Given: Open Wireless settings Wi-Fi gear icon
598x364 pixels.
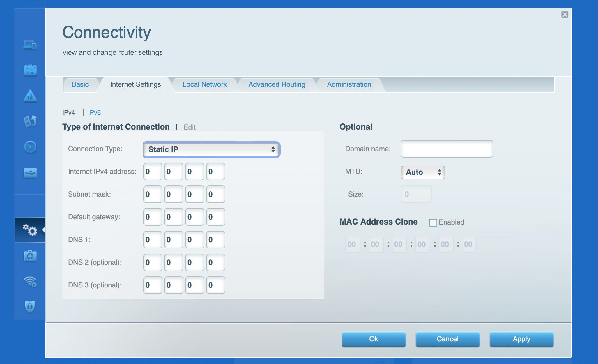Looking at the screenshot, I should click(30, 282).
